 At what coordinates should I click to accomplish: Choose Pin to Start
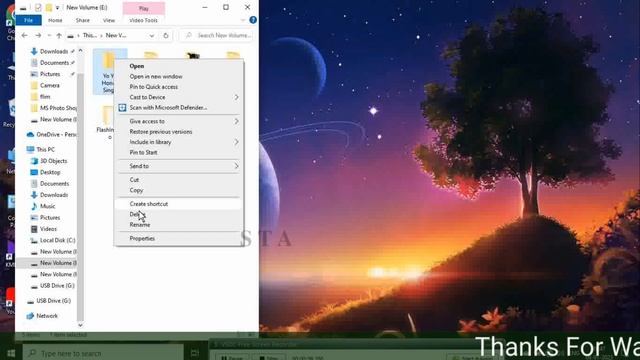click(143, 152)
